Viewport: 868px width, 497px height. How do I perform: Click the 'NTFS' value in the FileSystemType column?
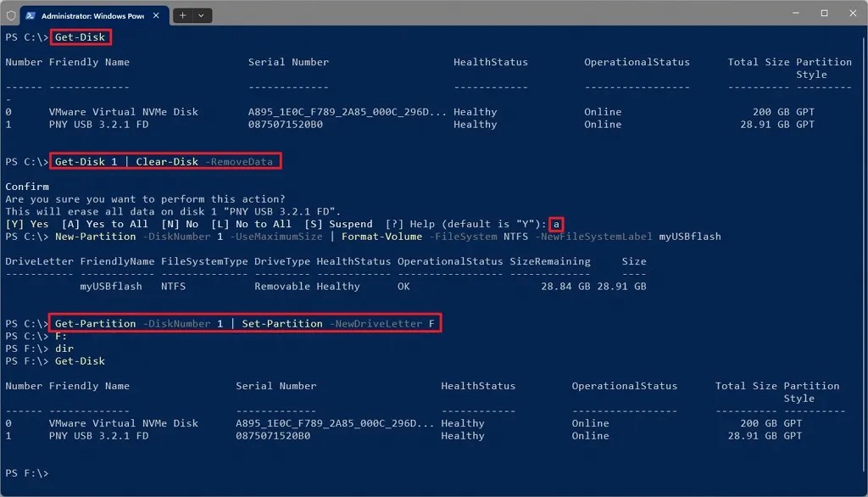(x=173, y=287)
